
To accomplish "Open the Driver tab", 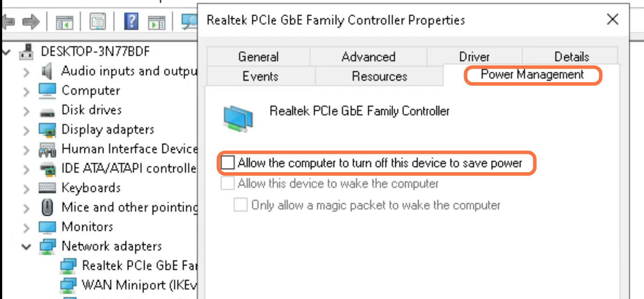I will (x=474, y=57).
